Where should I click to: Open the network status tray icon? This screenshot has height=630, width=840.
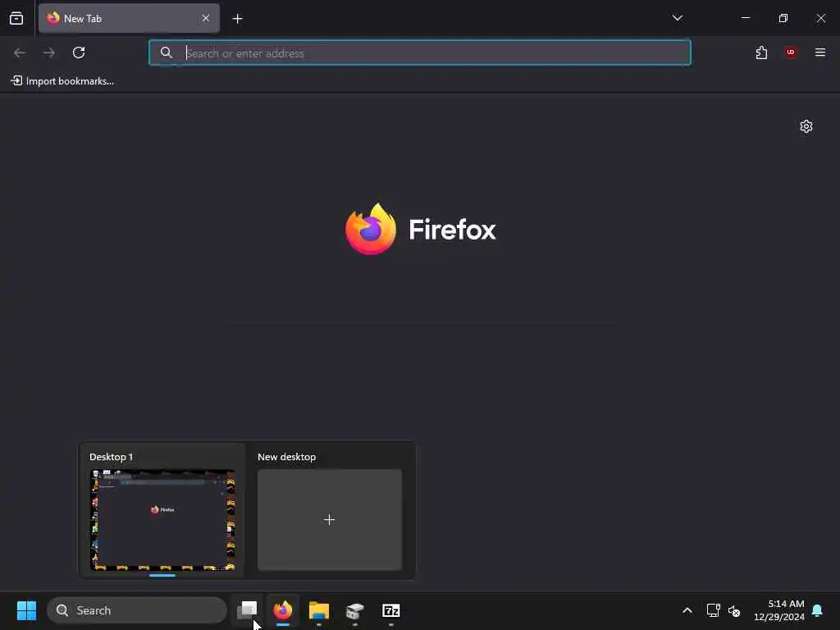tap(713, 610)
